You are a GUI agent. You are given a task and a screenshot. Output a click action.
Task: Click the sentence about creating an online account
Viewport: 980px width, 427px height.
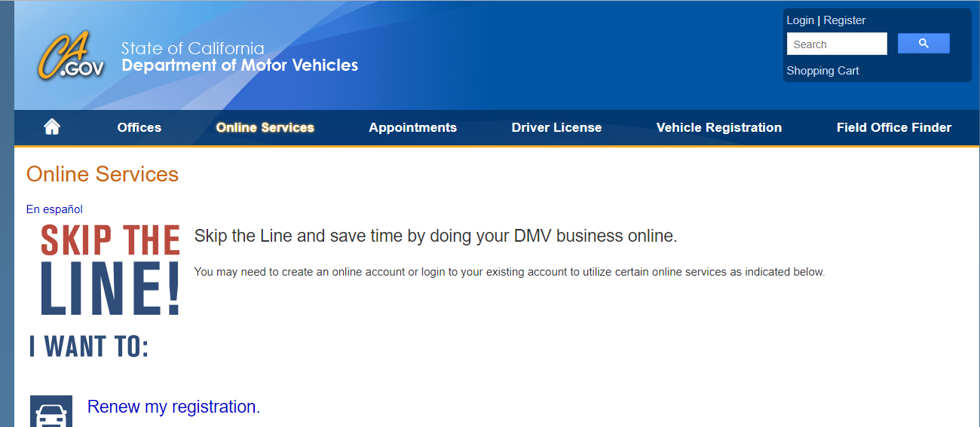click(x=510, y=272)
